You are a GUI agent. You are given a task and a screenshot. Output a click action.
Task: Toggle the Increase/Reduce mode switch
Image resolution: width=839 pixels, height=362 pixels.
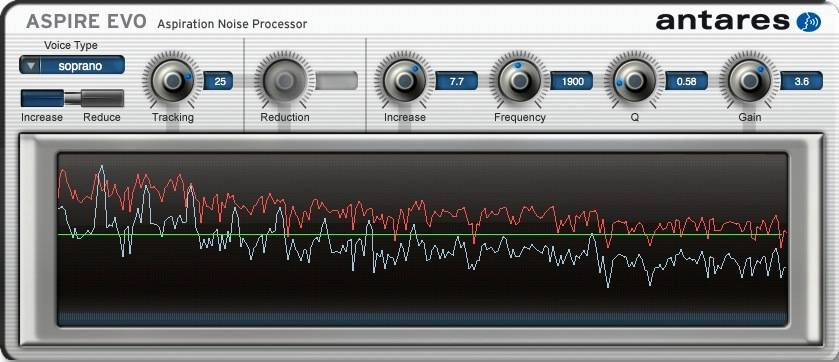[72, 98]
